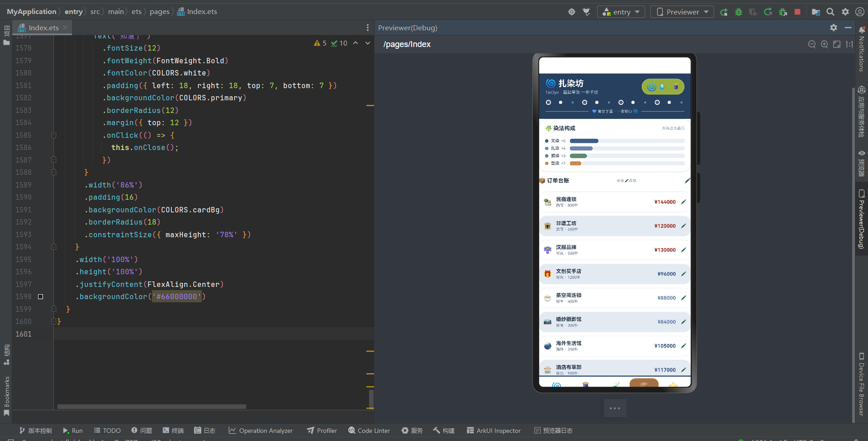
Task: Open the Previewer device dropdown
Action: coord(682,12)
